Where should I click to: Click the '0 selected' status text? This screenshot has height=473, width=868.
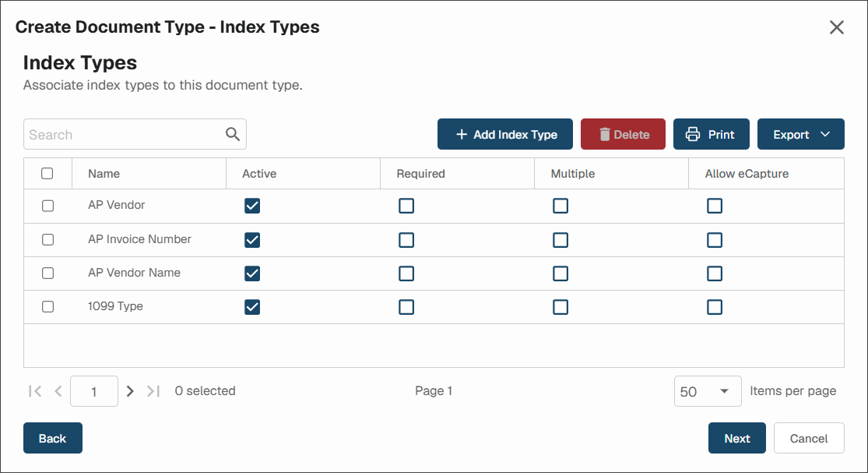pos(206,390)
